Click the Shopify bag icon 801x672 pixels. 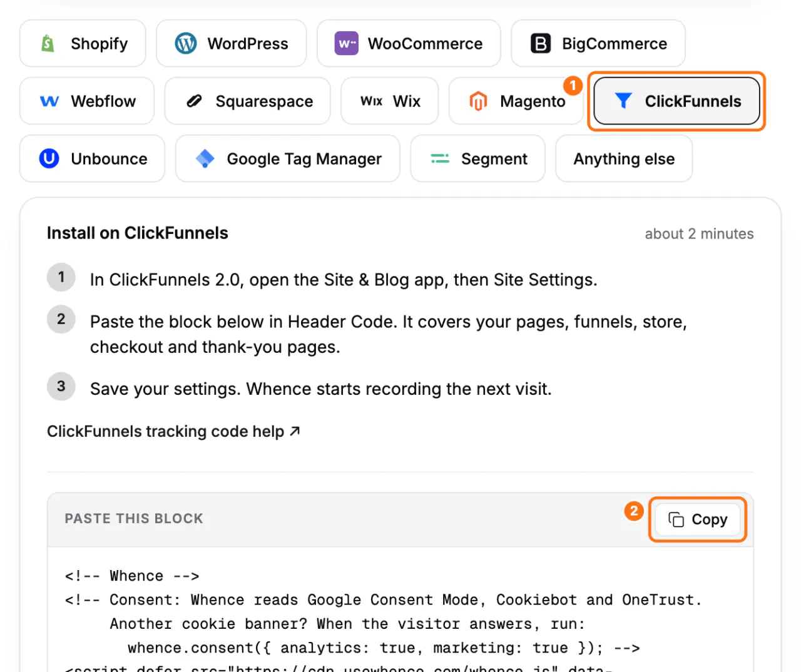point(48,43)
